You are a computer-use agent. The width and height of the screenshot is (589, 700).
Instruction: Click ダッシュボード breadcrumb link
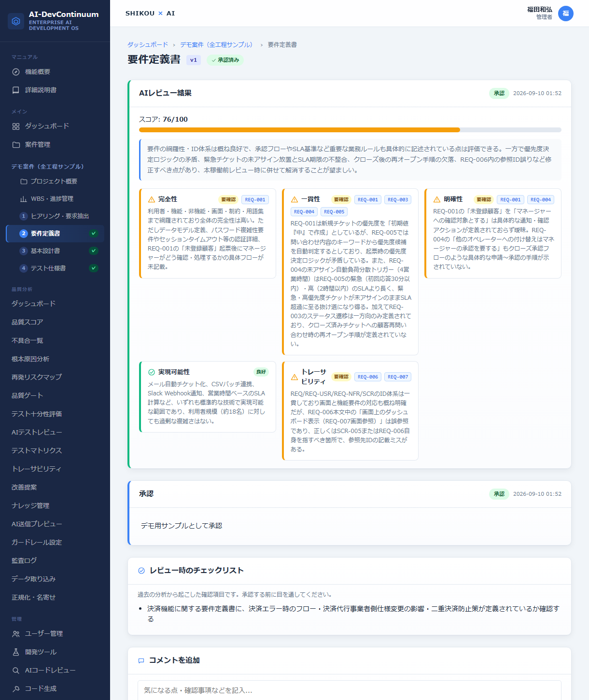coord(148,45)
